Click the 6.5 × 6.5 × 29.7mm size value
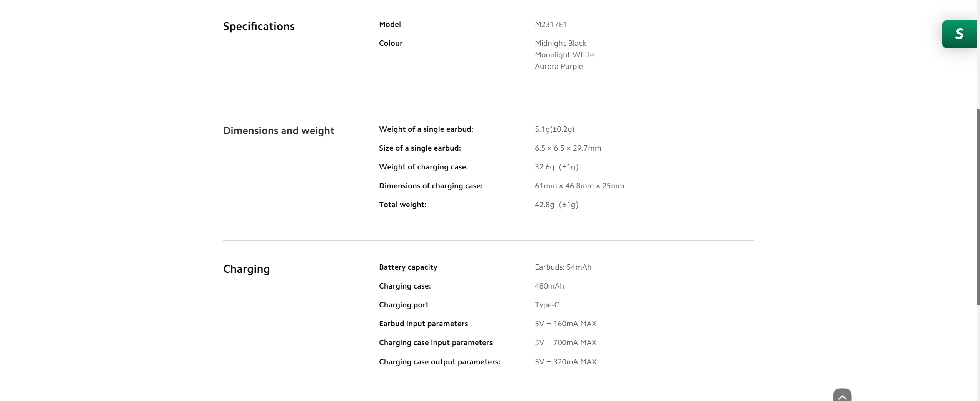The width and height of the screenshot is (980, 401). pos(568,148)
